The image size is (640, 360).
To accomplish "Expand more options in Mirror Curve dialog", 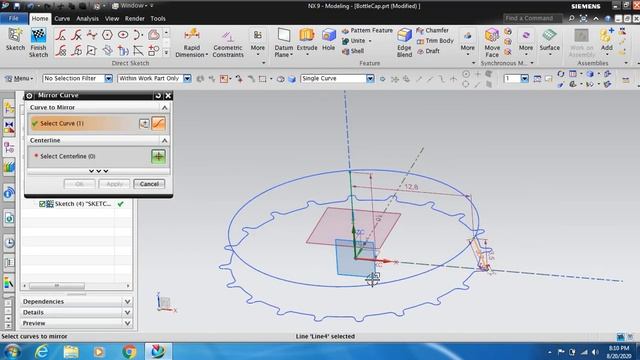I will [98, 171].
